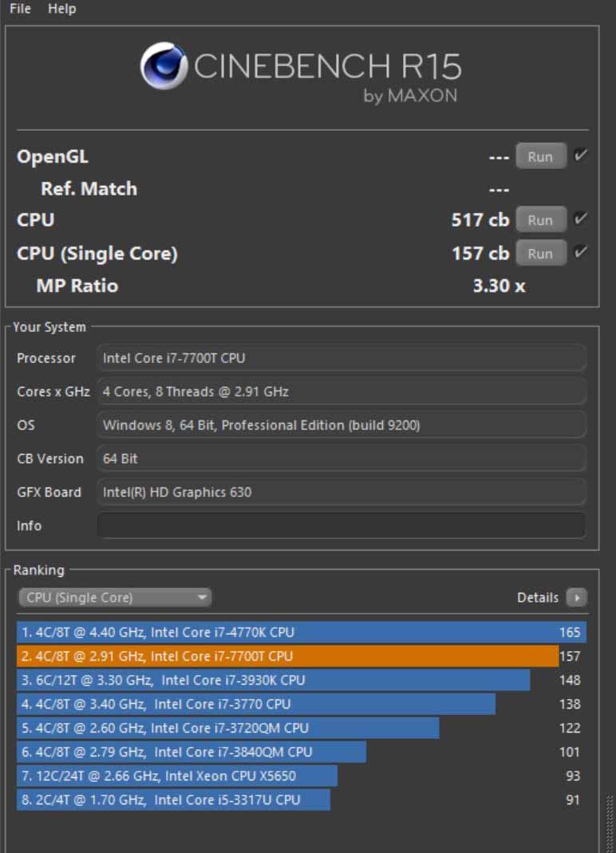The image size is (616, 853).
Task: Run the OpenGL benchmark
Action: coord(540,156)
